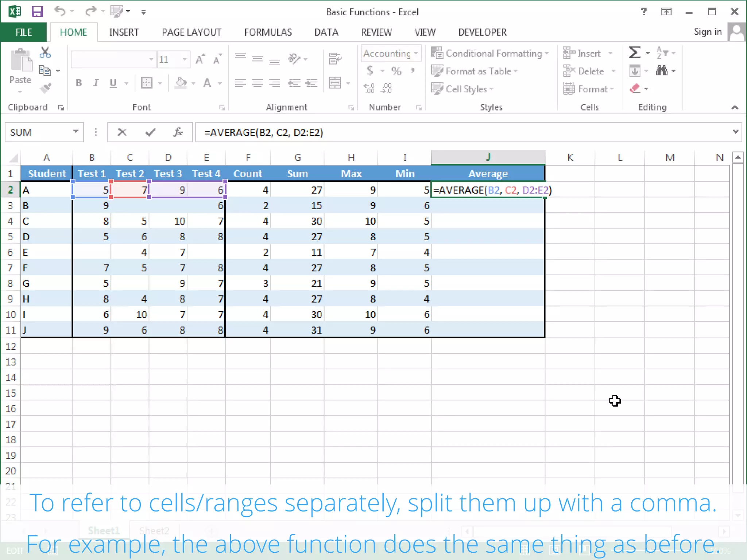The image size is (747, 560).
Task: Click the Clear eraser icon
Action: coord(635,89)
